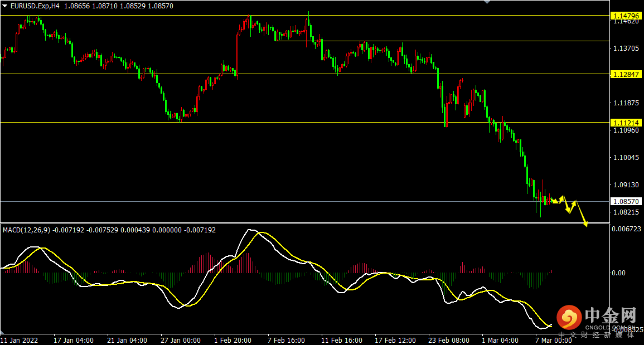Image resolution: width=644 pixels, height=345 pixels.
Task: Open the dropdown triangle beside EURUSD.Exp,H4
Action: click(5, 6)
